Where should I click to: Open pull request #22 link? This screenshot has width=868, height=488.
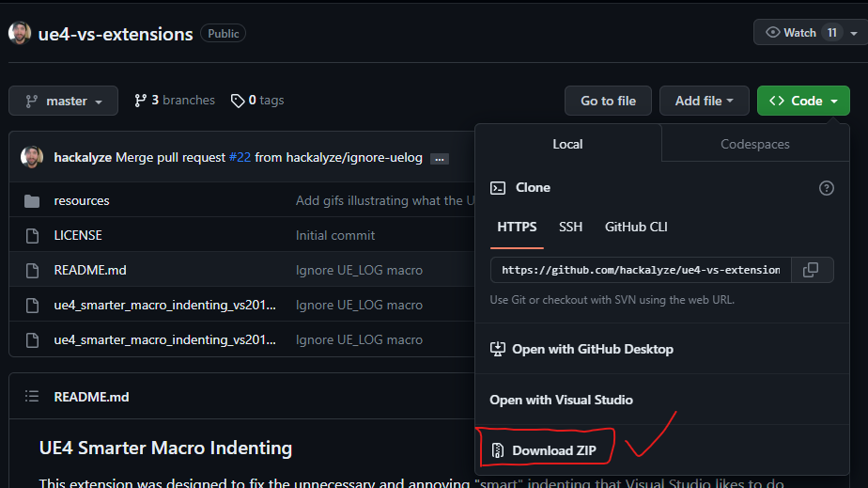tap(240, 157)
